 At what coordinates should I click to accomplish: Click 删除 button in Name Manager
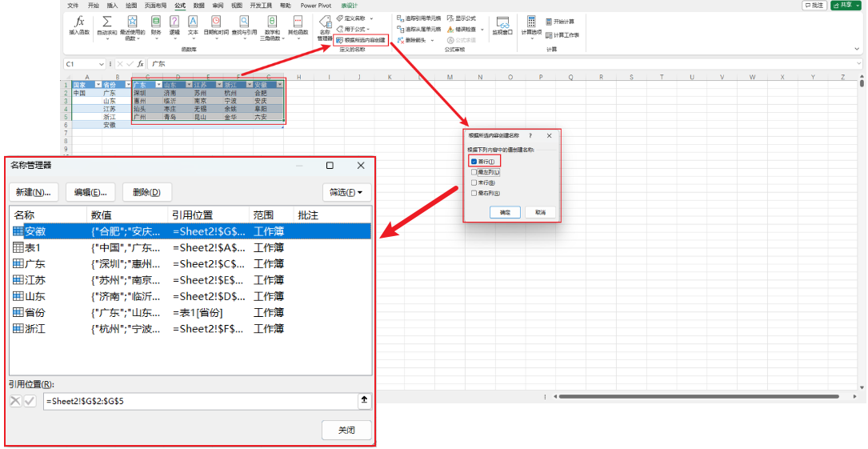(x=146, y=193)
